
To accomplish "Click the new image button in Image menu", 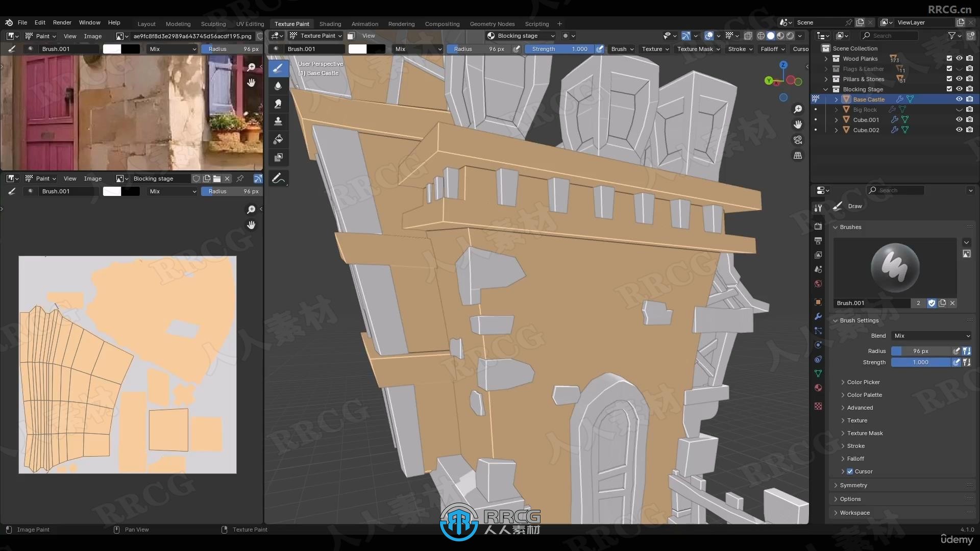I will [205, 178].
